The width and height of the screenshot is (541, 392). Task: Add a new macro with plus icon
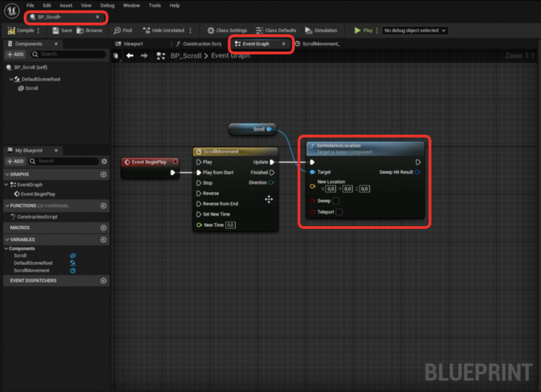[x=103, y=228]
